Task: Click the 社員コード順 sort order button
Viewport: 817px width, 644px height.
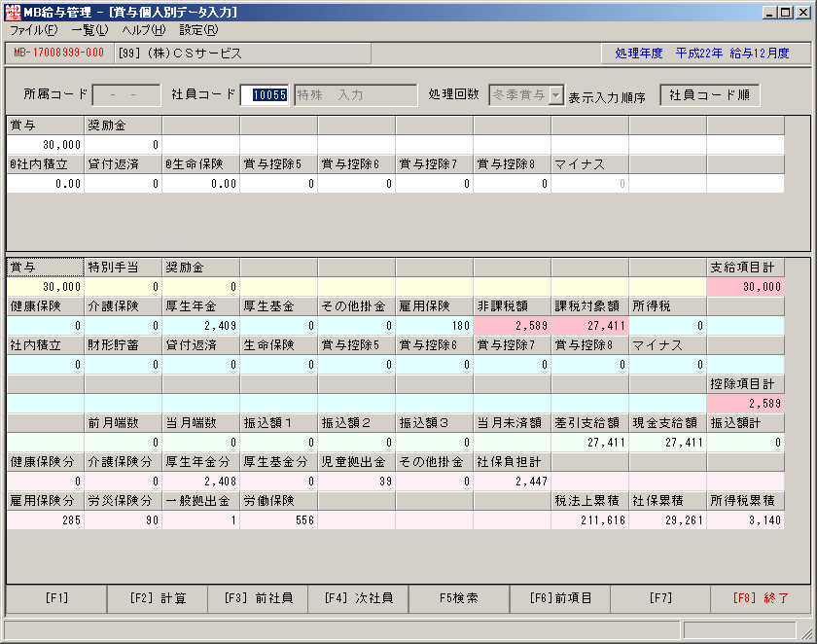Action: 709,95
